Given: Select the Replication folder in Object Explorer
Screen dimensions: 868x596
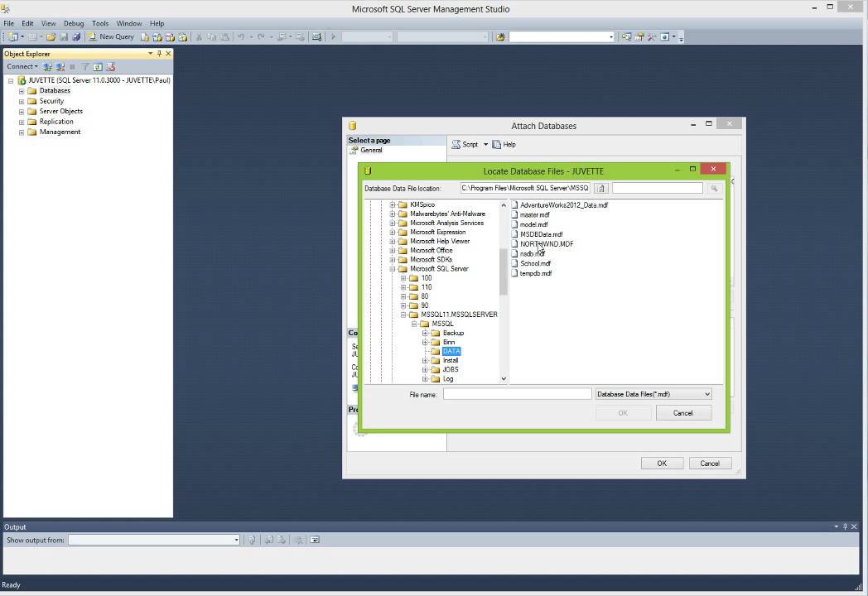Looking at the screenshot, I should [56, 122].
